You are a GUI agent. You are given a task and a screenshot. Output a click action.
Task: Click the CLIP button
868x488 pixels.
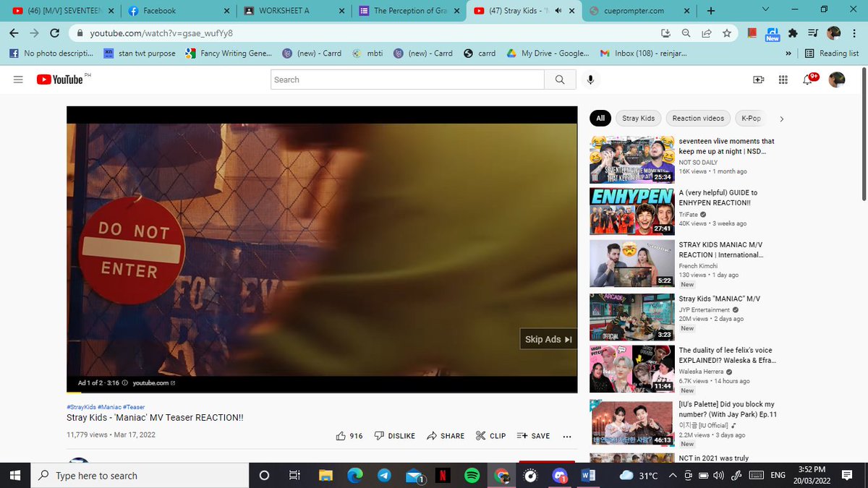pyautogui.click(x=490, y=436)
